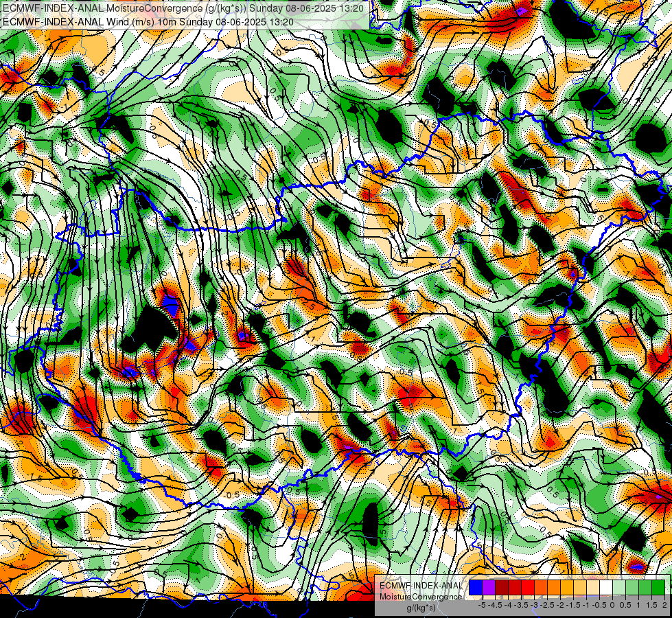Click legend swatch between -4.5 and -4
Viewport: 672px width, 618px height.
pos(502,587)
